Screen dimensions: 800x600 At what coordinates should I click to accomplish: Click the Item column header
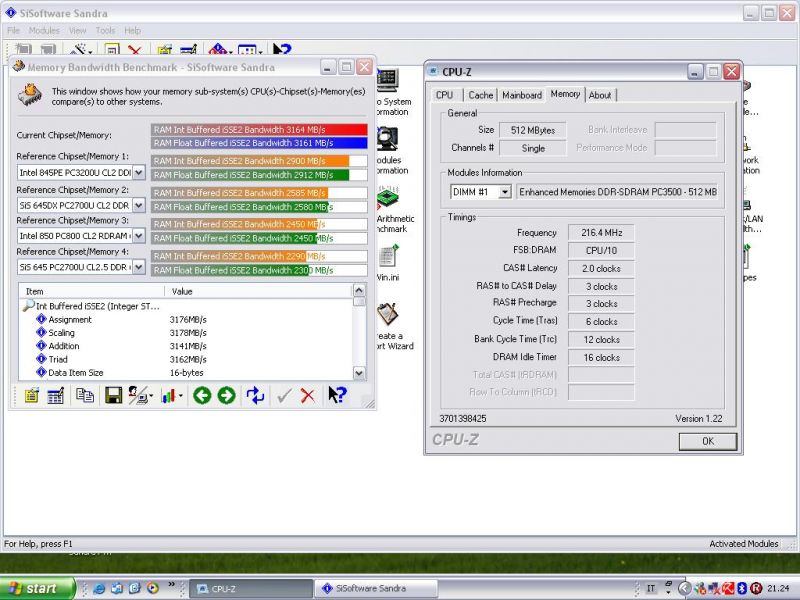(x=92, y=291)
